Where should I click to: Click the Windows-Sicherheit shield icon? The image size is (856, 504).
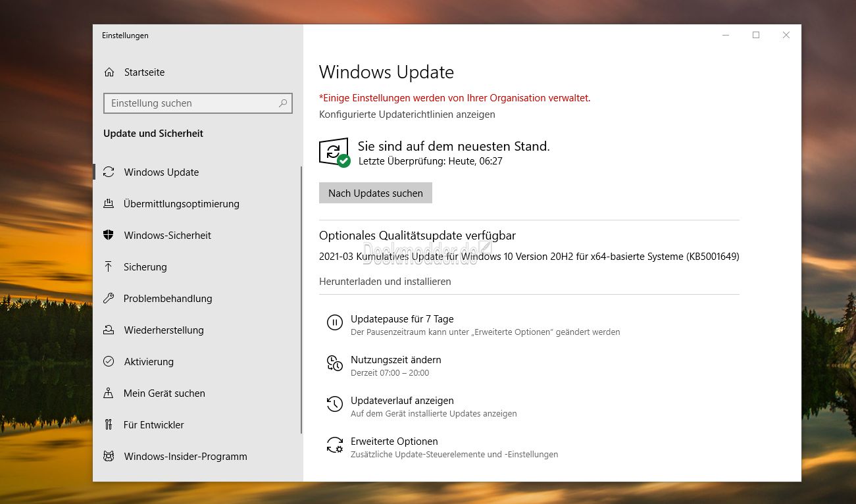click(109, 236)
